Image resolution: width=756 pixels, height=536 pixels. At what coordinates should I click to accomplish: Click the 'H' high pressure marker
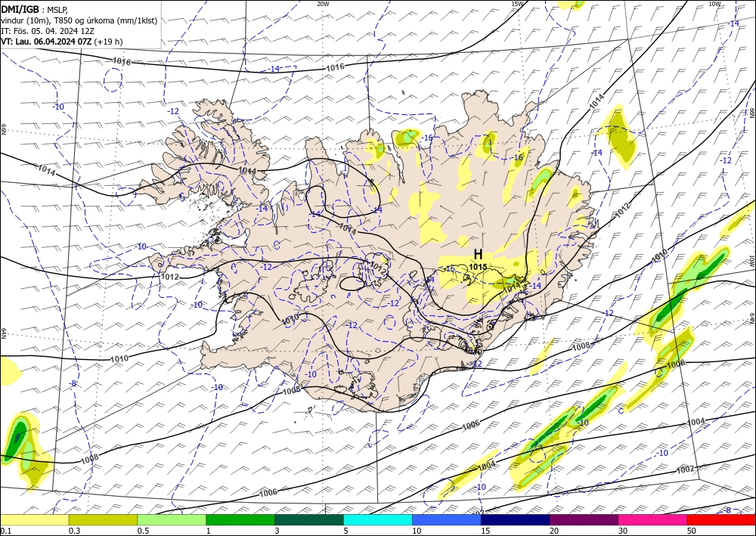(478, 255)
